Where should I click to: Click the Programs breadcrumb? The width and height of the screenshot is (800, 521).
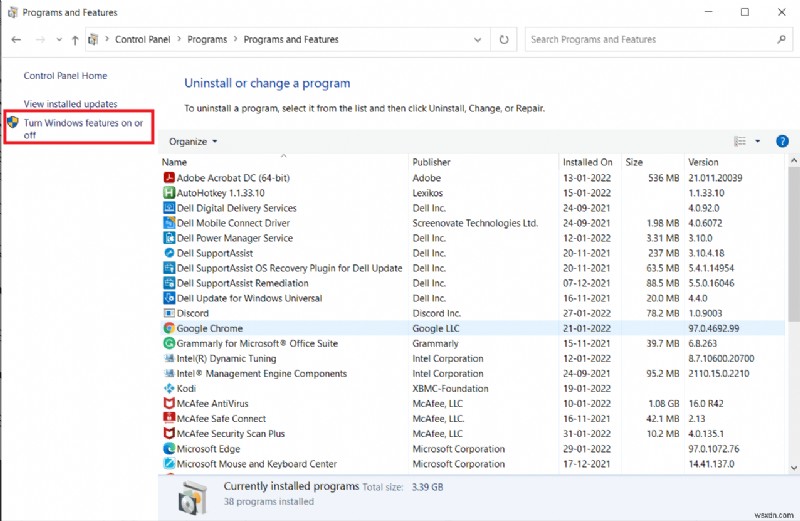[x=207, y=39]
